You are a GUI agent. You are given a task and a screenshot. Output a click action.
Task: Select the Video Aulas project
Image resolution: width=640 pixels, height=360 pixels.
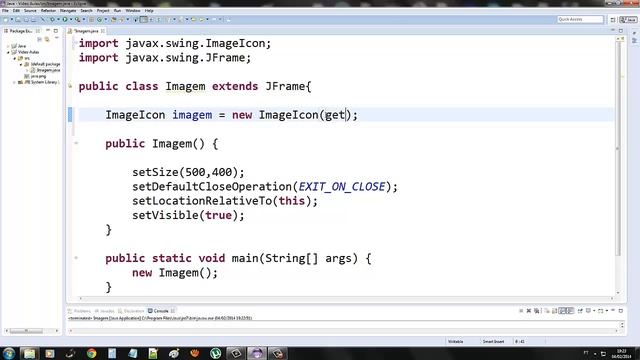tap(26, 52)
